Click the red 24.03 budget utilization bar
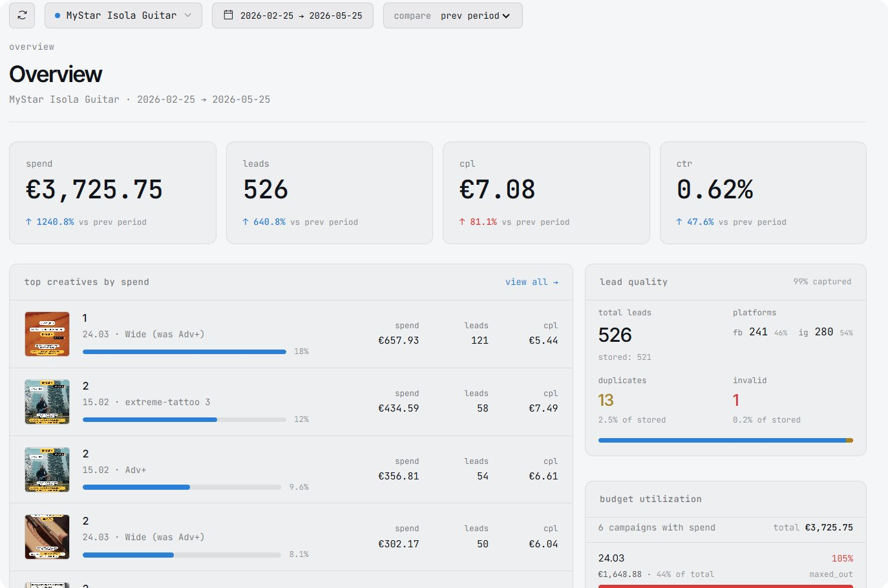The width and height of the screenshot is (888, 588). point(726,586)
